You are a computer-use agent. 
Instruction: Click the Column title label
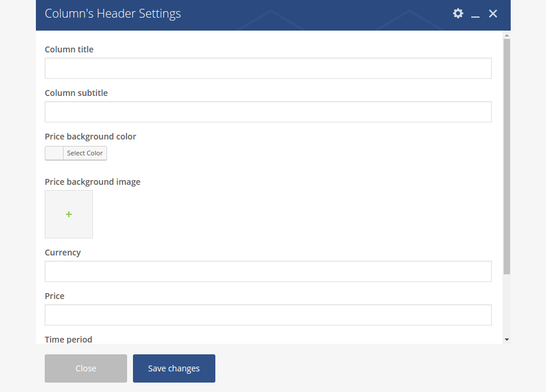(69, 49)
